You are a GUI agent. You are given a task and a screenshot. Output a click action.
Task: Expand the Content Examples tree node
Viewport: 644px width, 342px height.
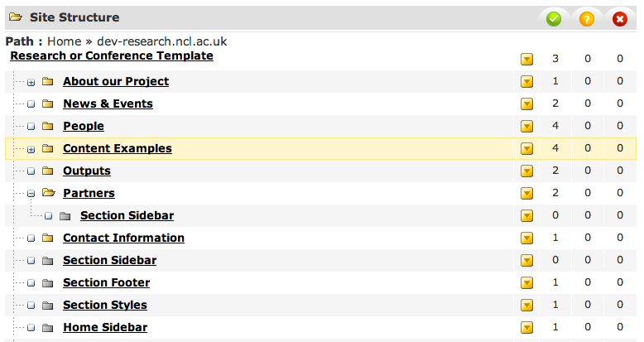(31, 149)
